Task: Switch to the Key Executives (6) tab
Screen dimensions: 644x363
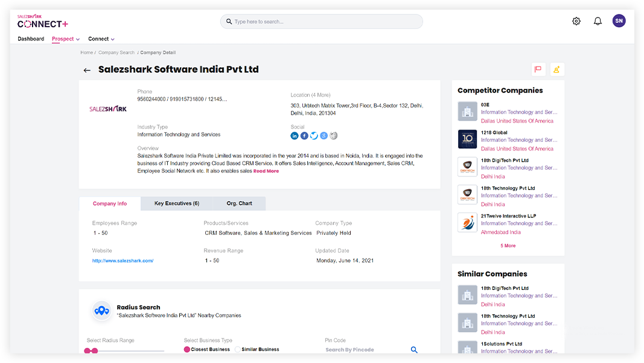Action: [x=177, y=204]
